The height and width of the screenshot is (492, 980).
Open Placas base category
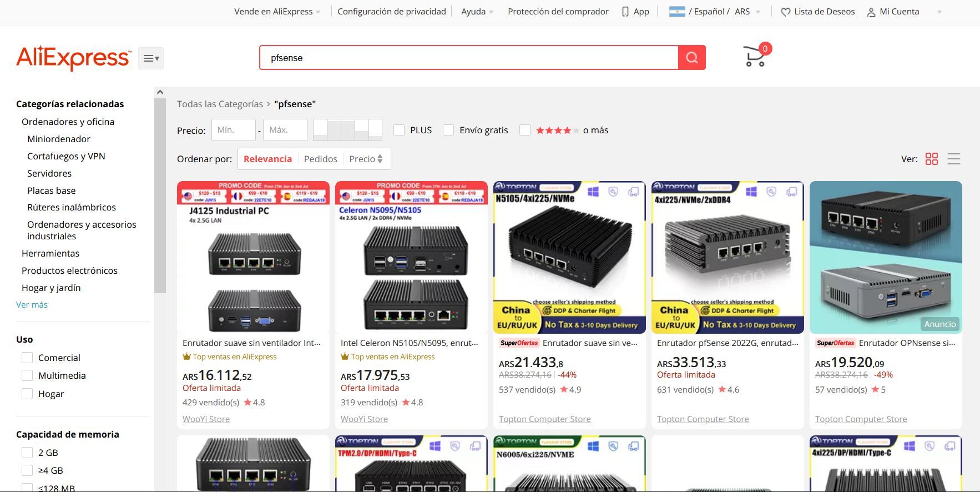point(51,190)
